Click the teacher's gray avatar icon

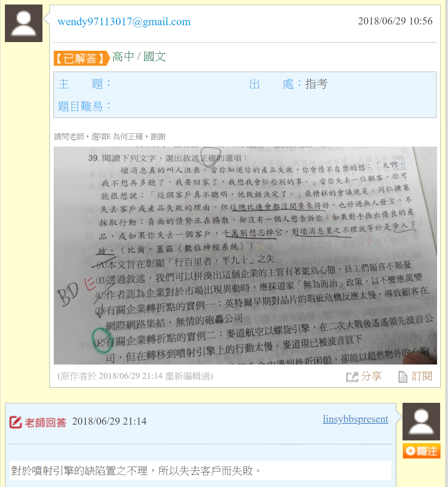point(421,422)
